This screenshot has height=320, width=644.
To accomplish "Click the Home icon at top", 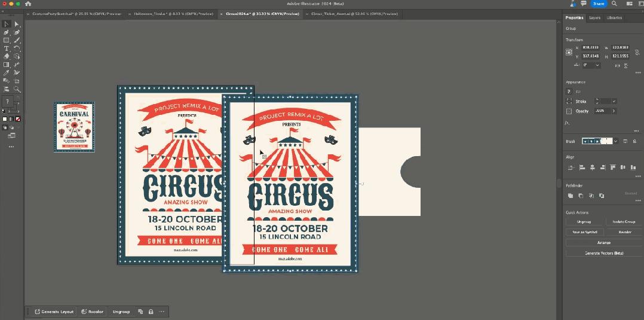I will tap(28, 4).
